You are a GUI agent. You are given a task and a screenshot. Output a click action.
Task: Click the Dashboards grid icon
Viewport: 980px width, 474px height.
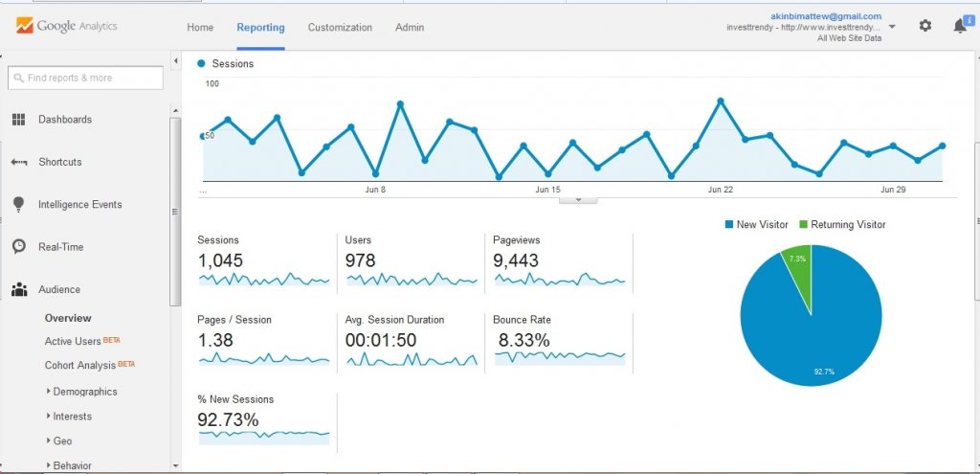pyautogui.click(x=19, y=120)
